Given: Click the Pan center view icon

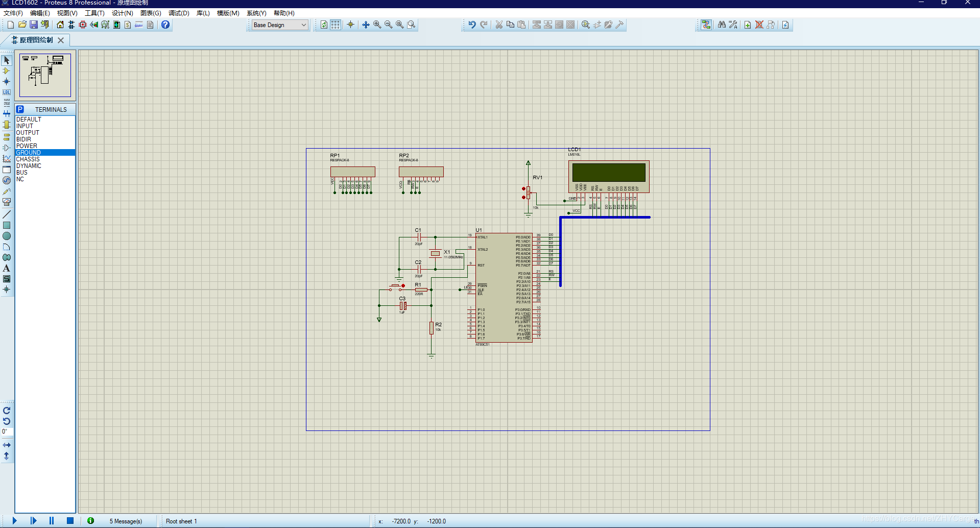Looking at the screenshot, I should click(366, 25).
